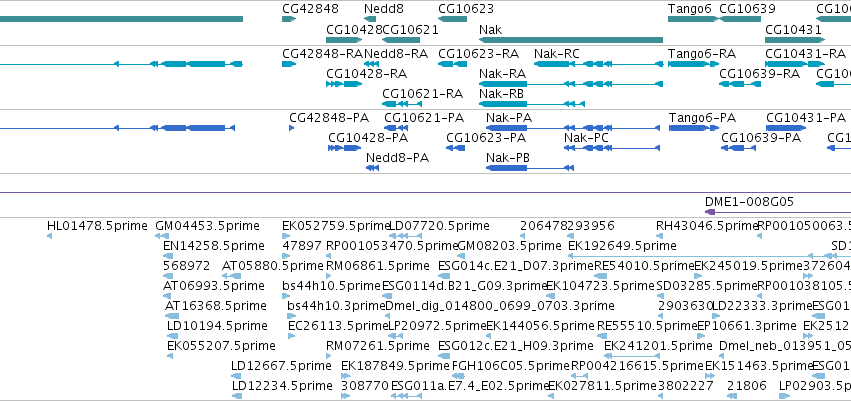Select the RM06861.5prime EST
851x401 pixels.
[329, 276]
